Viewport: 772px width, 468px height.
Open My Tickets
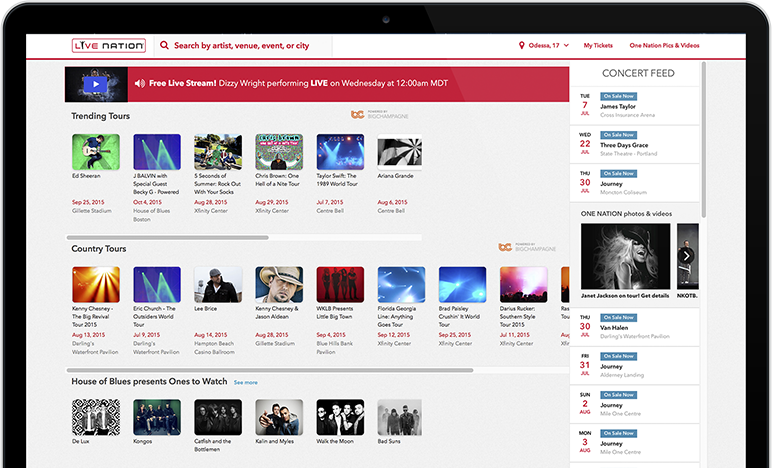click(x=598, y=45)
